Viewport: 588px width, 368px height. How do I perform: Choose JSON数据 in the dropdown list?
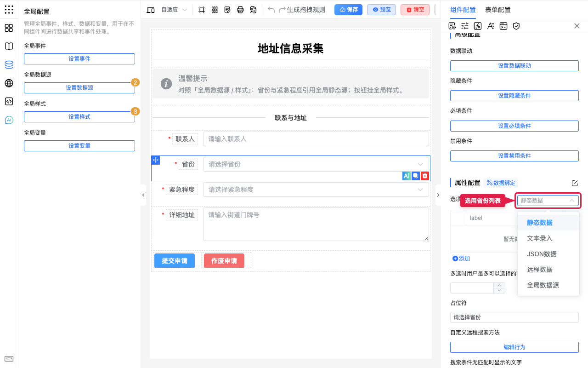pos(548,254)
